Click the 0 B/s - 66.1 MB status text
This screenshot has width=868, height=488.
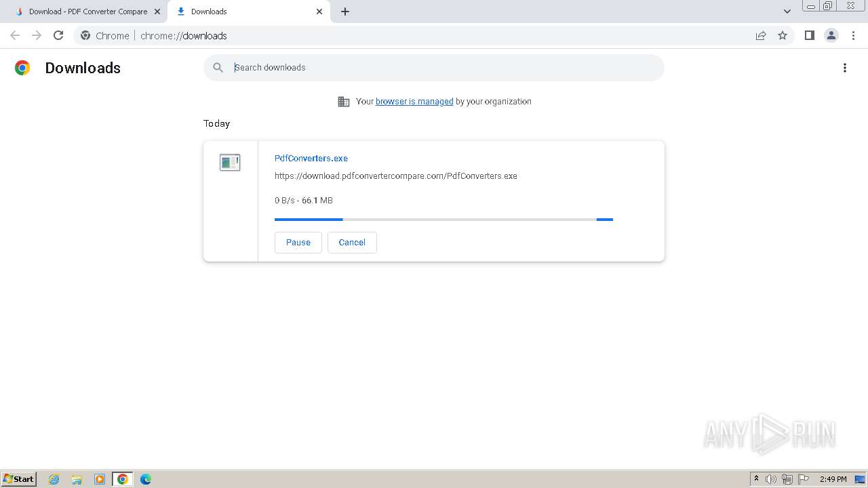(x=304, y=201)
